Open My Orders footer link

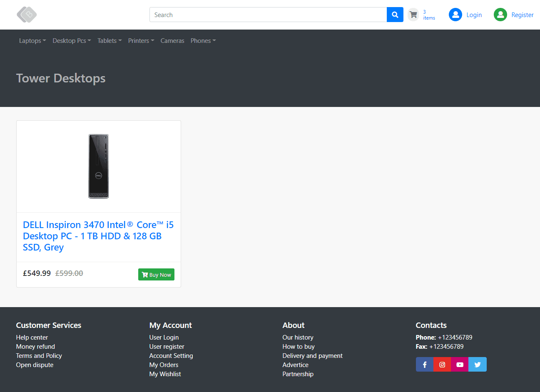(x=164, y=365)
